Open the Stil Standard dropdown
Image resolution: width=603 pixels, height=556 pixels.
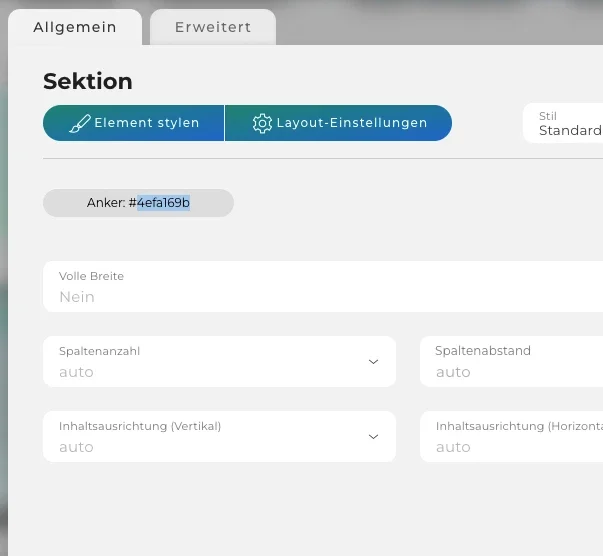(x=563, y=123)
